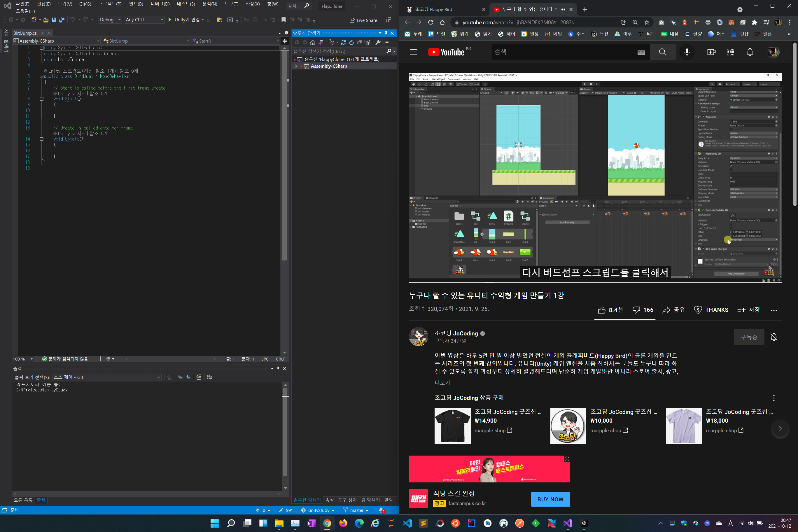Bookmark page with Chrome star icon
Screen dimensions: 798x532
click(647, 22)
